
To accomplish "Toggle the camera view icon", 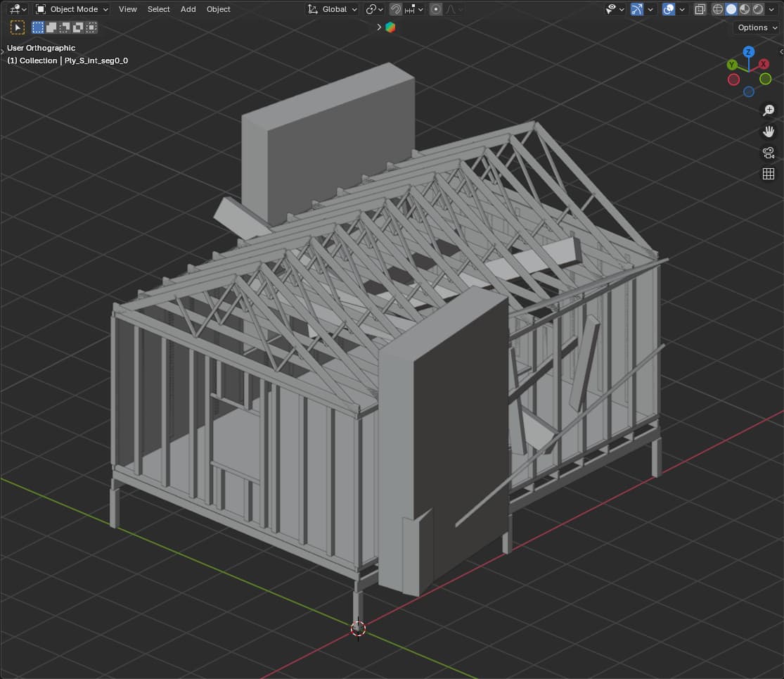I will pyautogui.click(x=769, y=153).
